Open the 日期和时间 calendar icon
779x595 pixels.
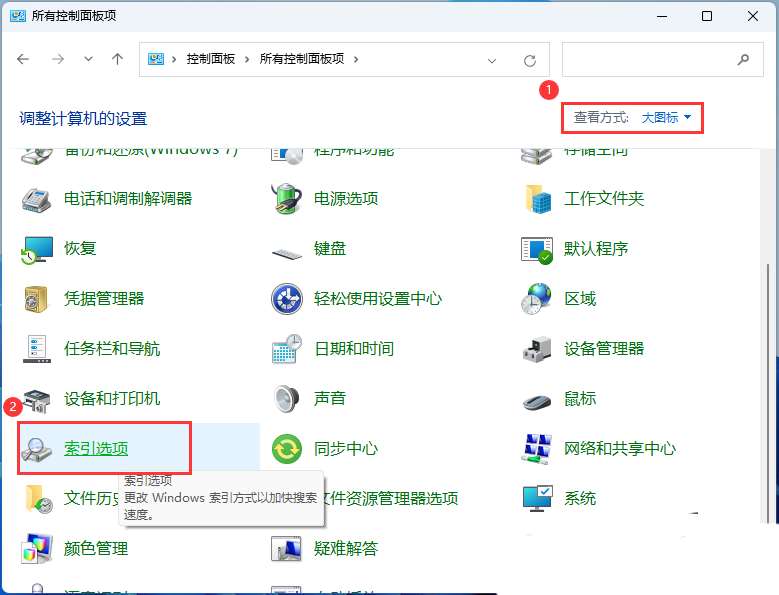(x=287, y=349)
